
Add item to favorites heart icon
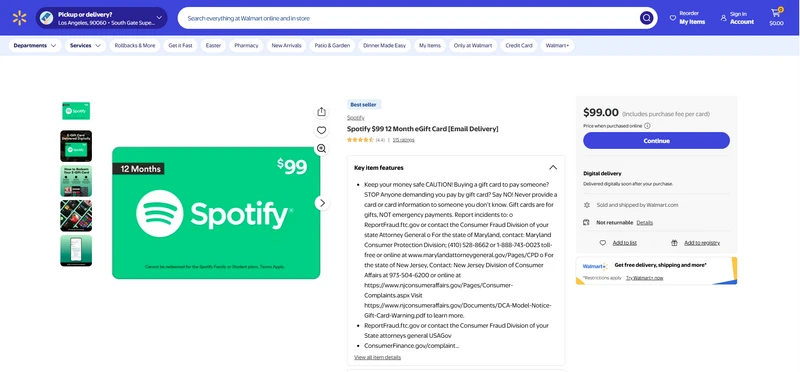pos(321,130)
